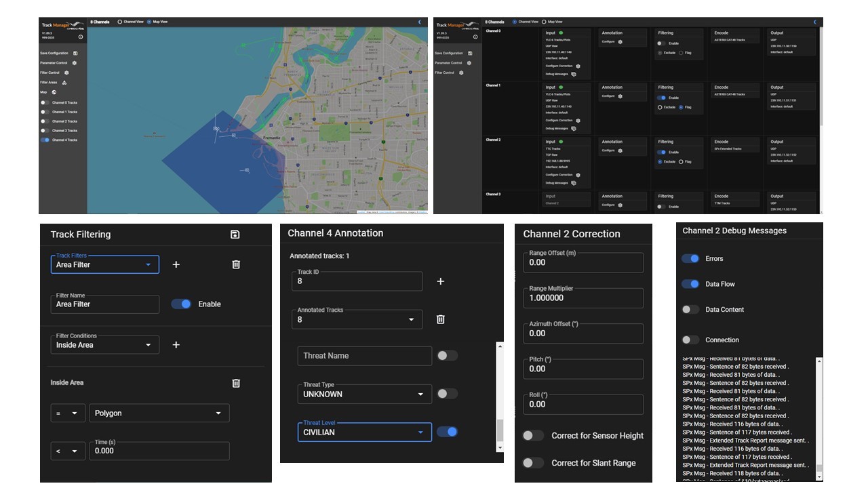Add track using plus beside Track ID

coord(440,281)
